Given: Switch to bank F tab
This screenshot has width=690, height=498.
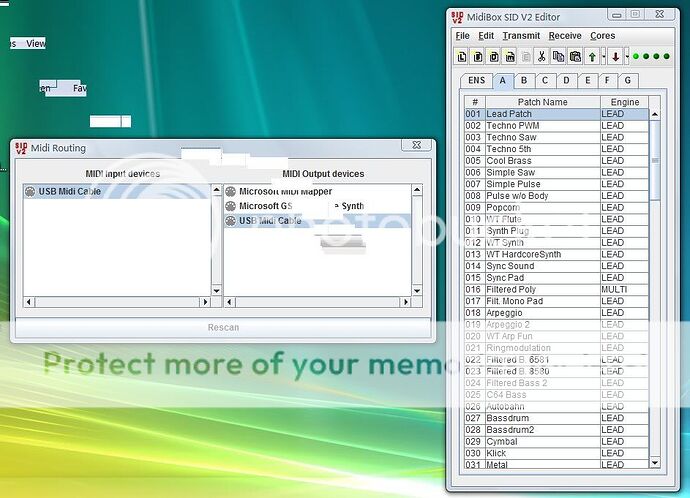Looking at the screenshot, I should point(607,81).
